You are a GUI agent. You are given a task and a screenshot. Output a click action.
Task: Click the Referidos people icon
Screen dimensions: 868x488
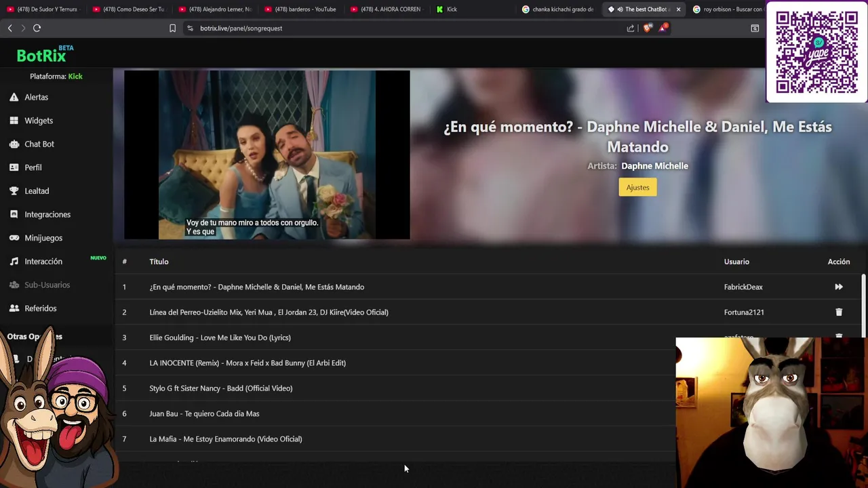[14, 308]
